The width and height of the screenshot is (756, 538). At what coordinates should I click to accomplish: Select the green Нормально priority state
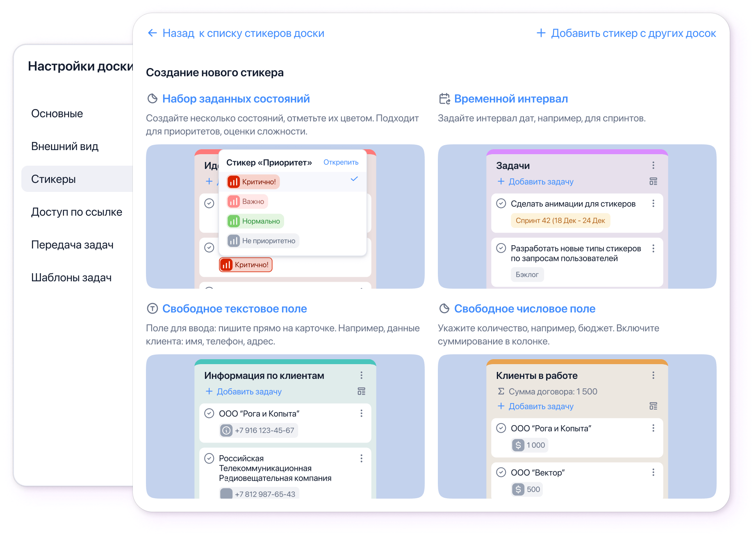pos(255,221)
